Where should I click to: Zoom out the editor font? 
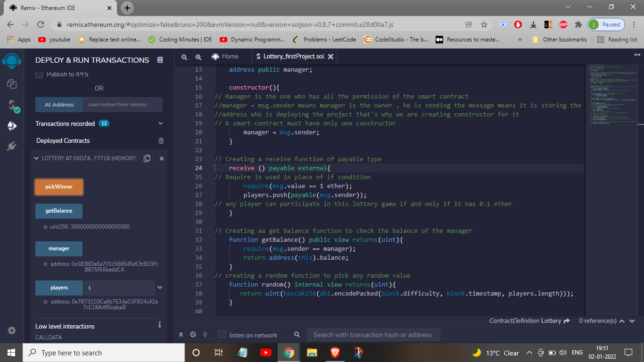pos(184,57)
